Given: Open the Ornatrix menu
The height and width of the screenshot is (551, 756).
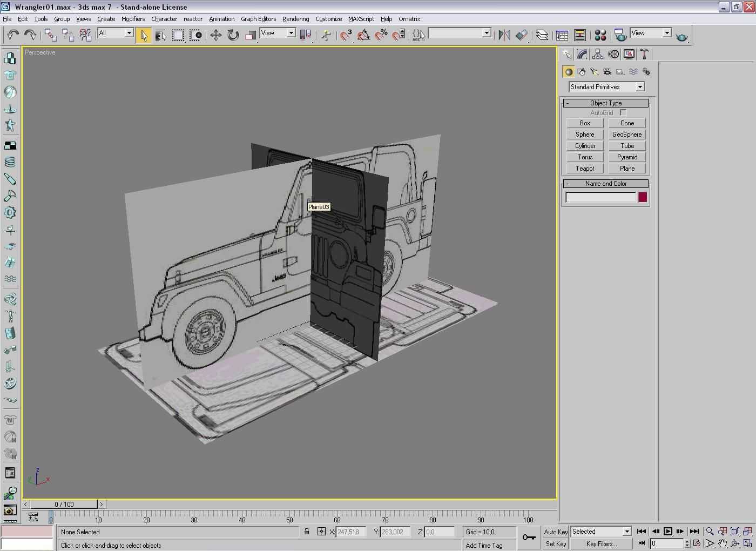Looking at the screenshot, I should click(409, 19).
